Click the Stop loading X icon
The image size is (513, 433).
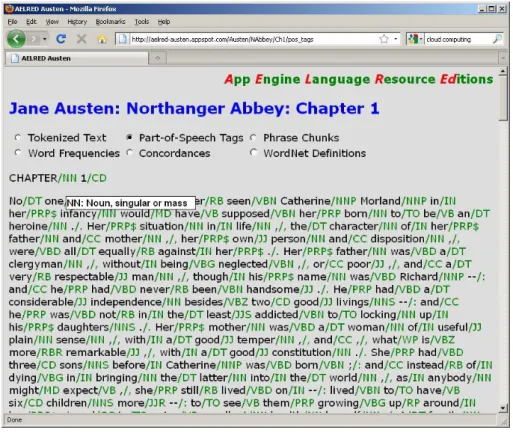point(81,39)
